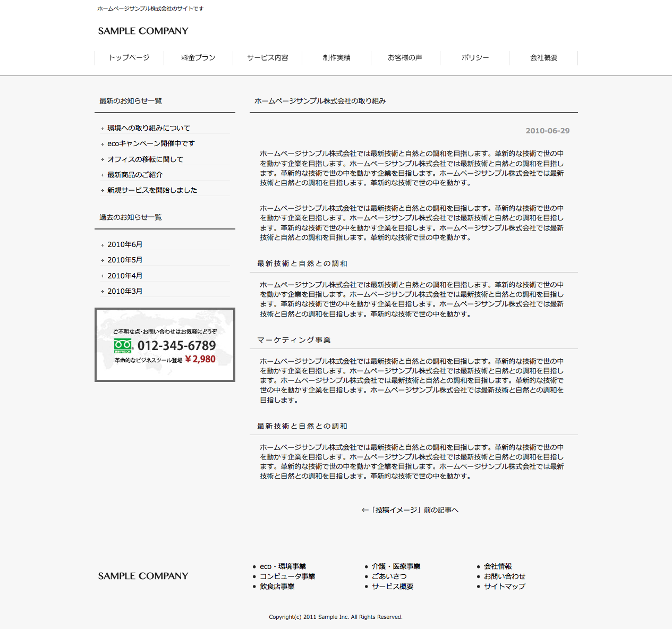Open the トップページ navigation item
Image resolution: width=672 pixels, height=629 pixels.
coord(129,57)
